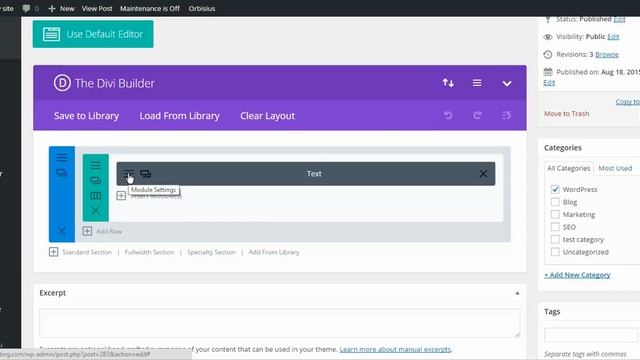Open green row settings icon
The width and height of the screenshot is (640, 360).
pos(96,165)
